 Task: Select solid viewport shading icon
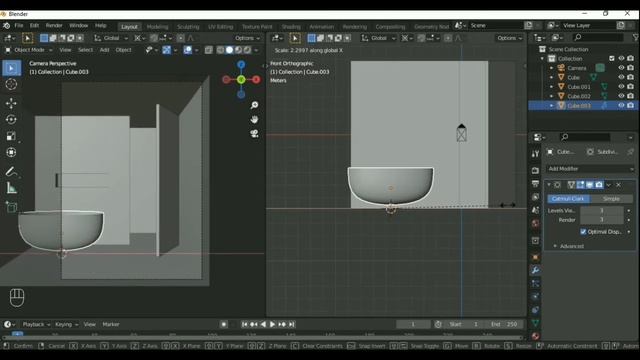coord(229,50)
